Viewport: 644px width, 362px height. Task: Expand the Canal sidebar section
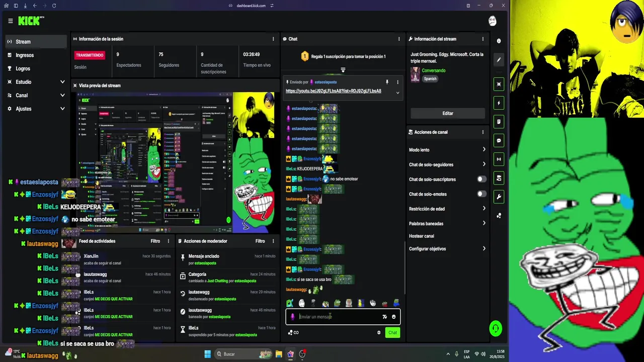62,95
